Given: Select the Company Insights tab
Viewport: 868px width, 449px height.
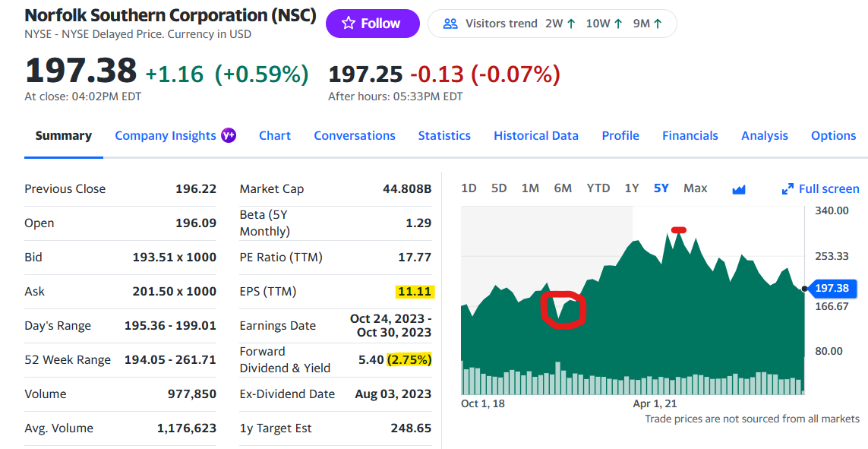Looking at the screenshot, I should coord(166,135).
